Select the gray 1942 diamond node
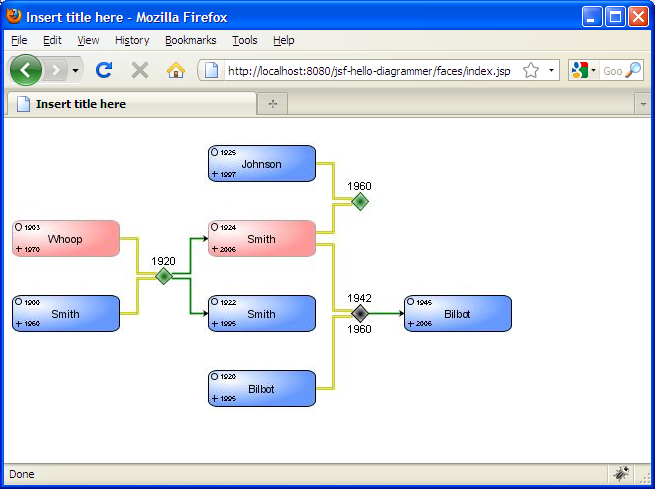 [360, 313]
